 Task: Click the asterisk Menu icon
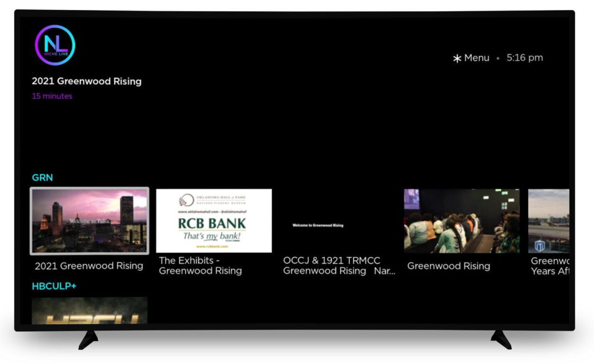[x=457, y=59]
